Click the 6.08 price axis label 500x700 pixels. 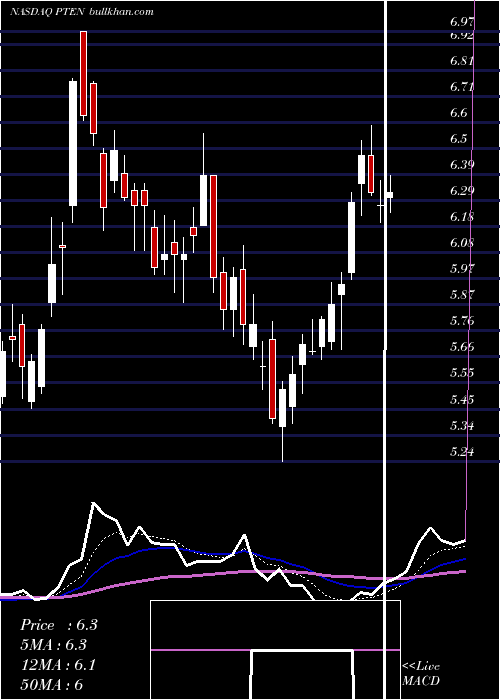(462, 243)
